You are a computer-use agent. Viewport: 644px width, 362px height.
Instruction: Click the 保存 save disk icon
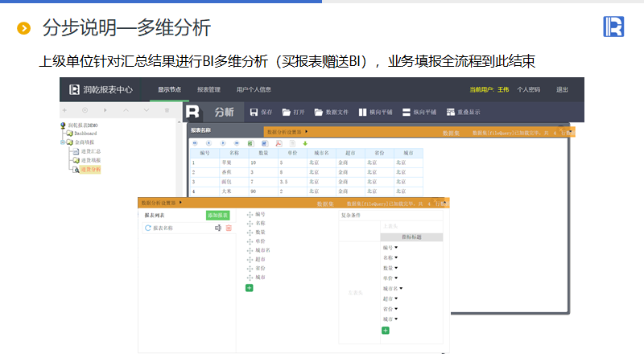pyautogui.click(x=254, y=112)
